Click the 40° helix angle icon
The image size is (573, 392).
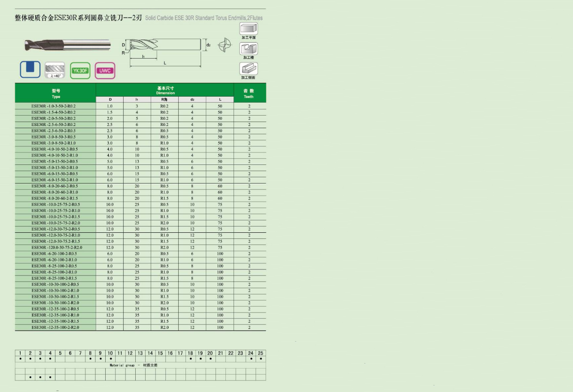click(x=55, y=70)
